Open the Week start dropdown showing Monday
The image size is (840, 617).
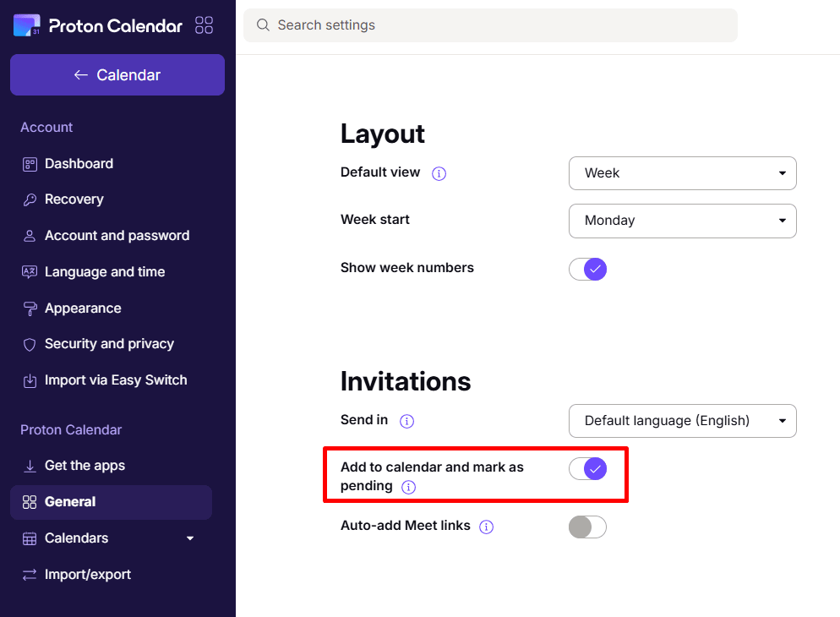(683, 221)
